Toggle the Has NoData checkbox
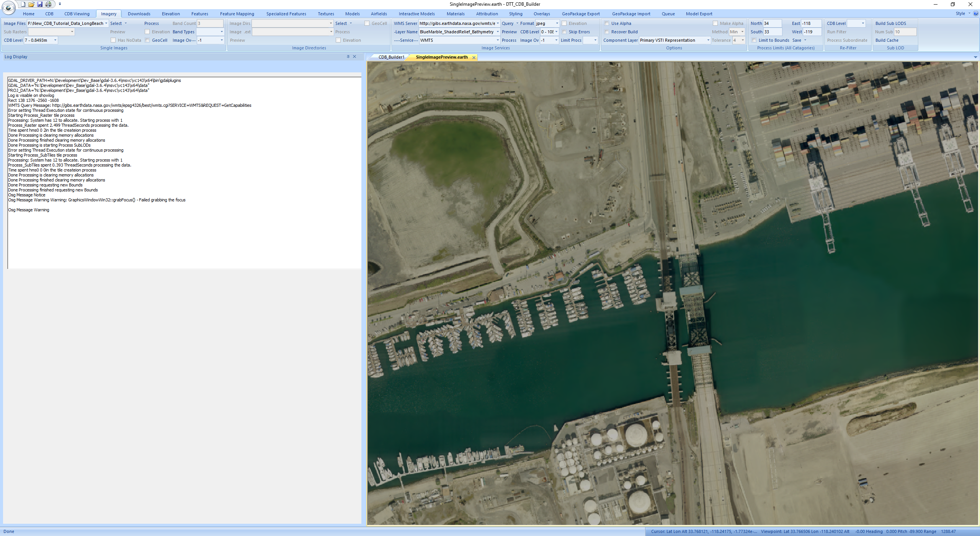 tap(113, 40)
